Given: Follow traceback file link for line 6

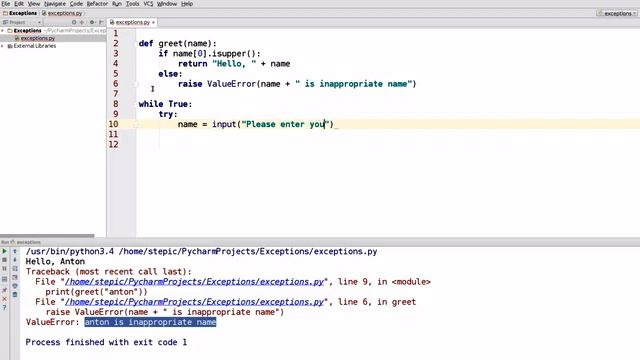Looking at the screenshot, I should point(194,302).
